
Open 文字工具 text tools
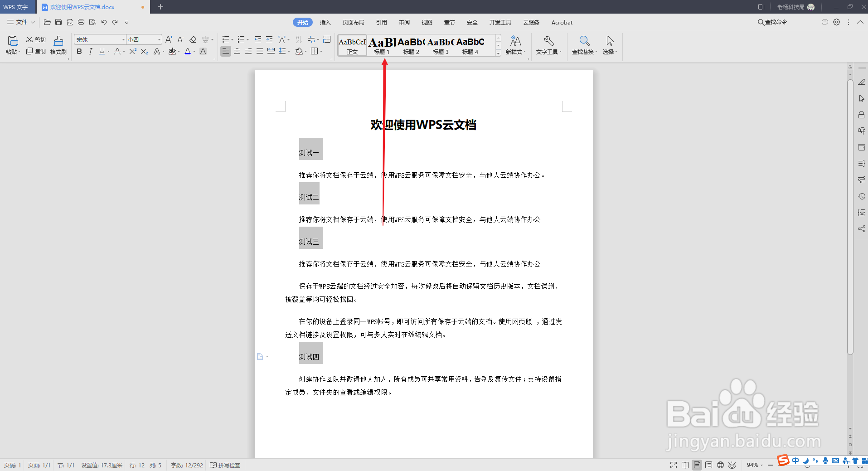549,45
